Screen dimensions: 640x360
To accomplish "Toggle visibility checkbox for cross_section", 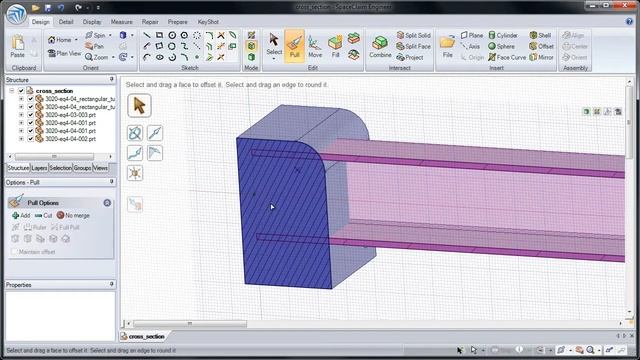I will tap(21, 91).
